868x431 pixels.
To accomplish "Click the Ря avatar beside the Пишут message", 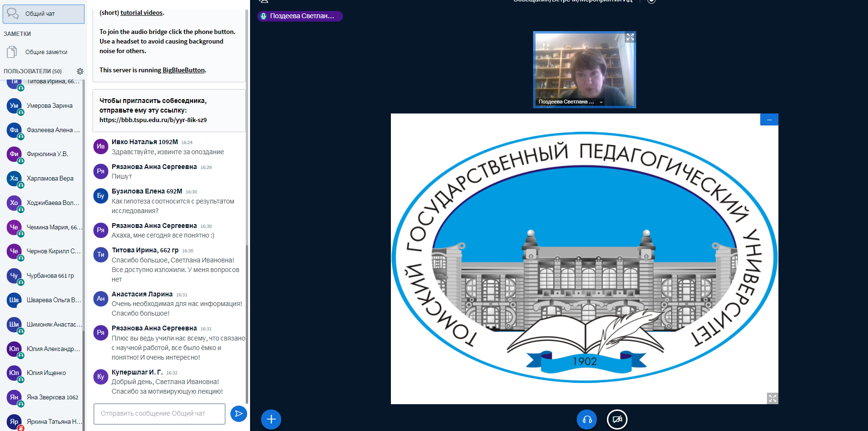I will 101,171.
